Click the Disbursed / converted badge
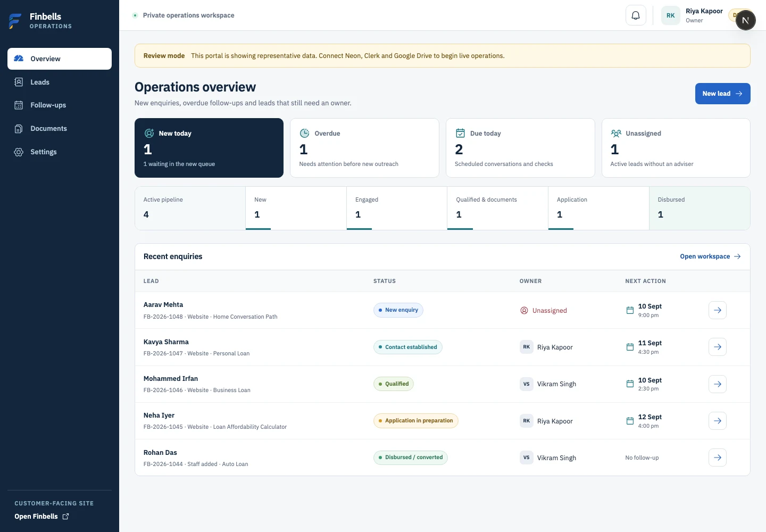 411,458
